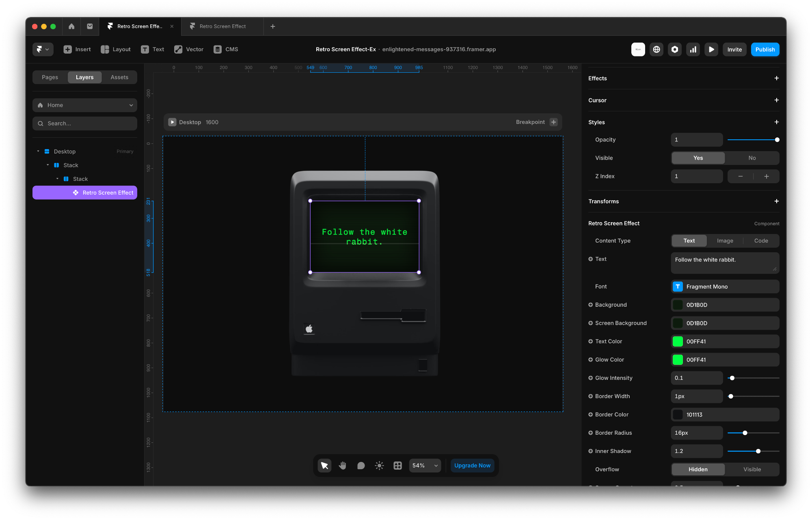This screenshot has height=520, width=812.
Task: Open the Vector tool
Action: tap(189, 49)
